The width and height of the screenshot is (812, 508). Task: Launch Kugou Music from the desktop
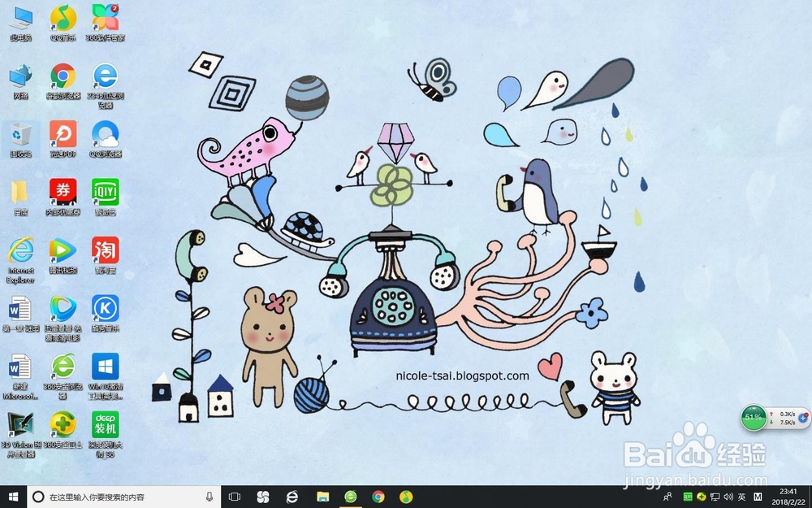pos(105,314)
